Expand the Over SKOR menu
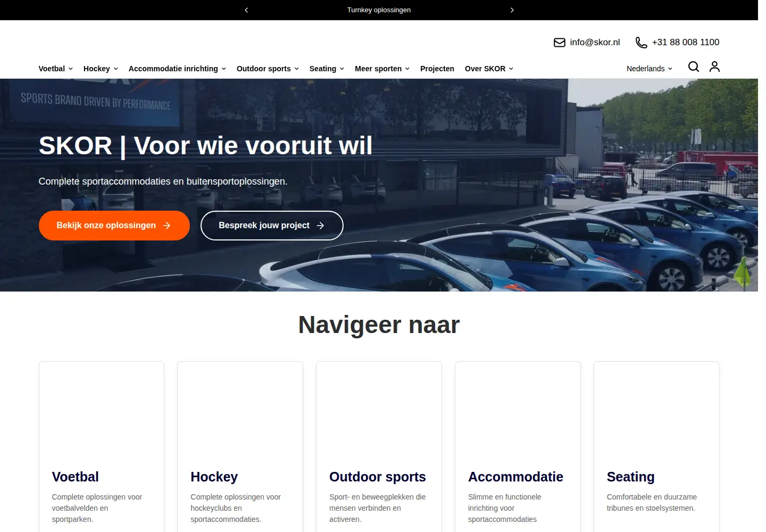The width and height of the screenshot is (766, 532). (489, 69)
